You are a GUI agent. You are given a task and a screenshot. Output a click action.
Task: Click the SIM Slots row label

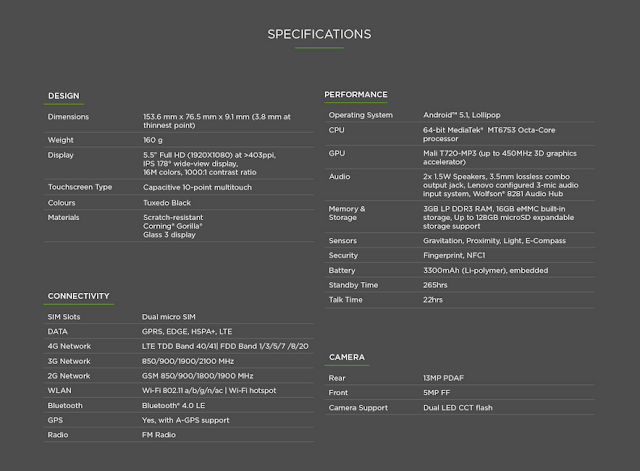(64, 317)
